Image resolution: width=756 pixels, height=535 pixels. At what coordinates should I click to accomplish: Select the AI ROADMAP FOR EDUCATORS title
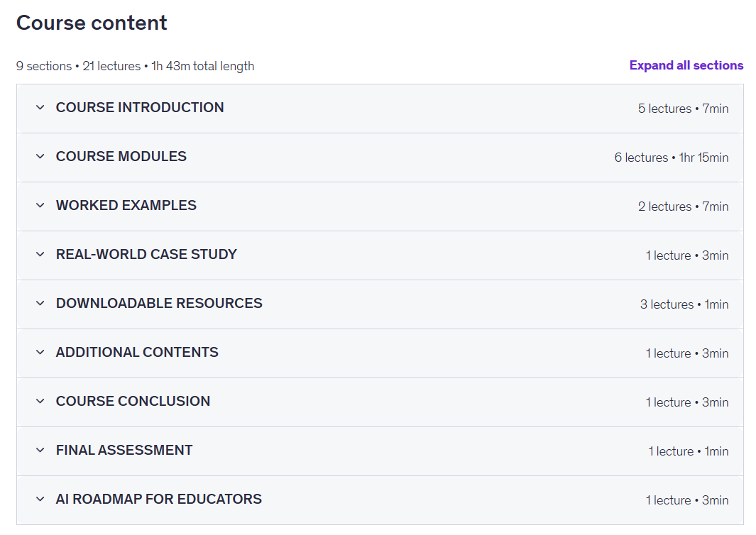158,499
